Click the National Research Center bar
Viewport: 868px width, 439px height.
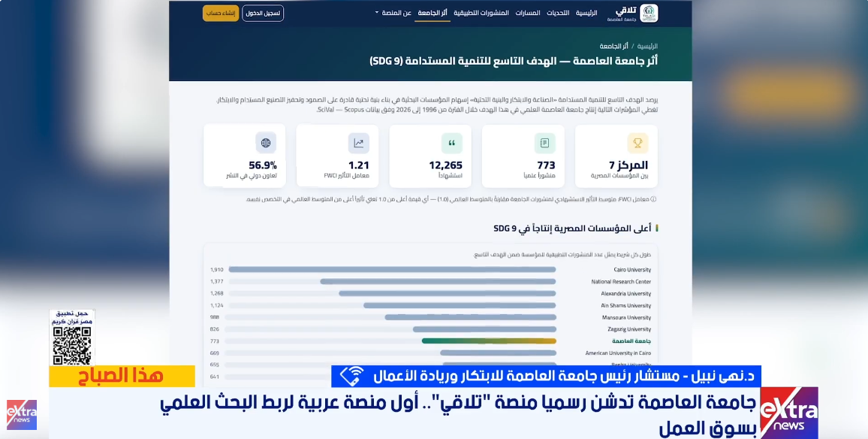pos(438,282)
